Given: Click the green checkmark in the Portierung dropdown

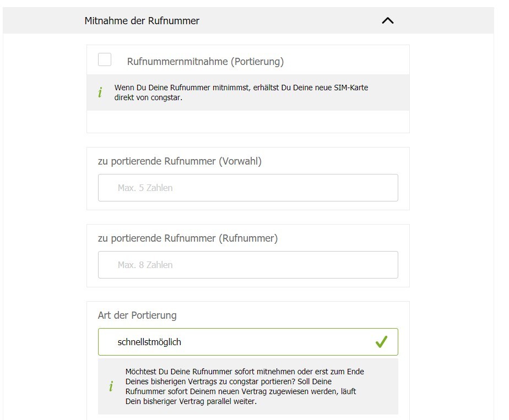Looking at the screenshot, I should coord(381,342).
